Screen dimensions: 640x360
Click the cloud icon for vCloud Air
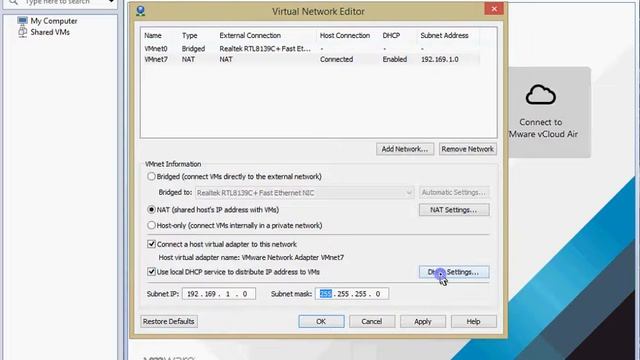coord(540,95)
